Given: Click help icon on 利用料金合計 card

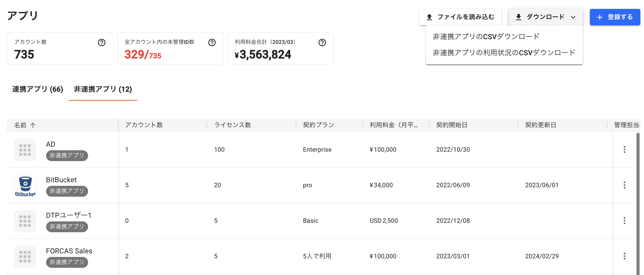Looking at the screenshot, I should (322, 42).
